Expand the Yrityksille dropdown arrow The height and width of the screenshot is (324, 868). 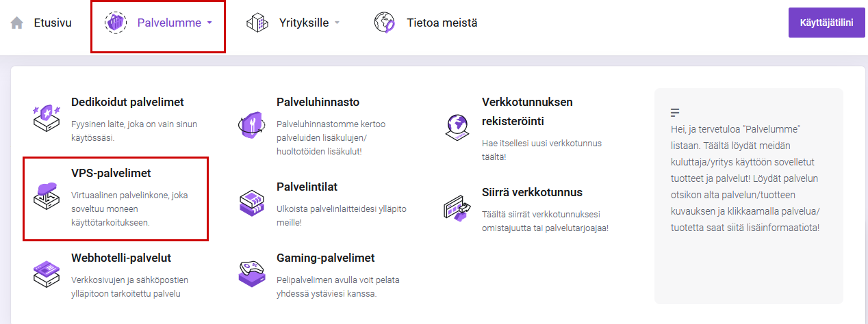[337, 23]
